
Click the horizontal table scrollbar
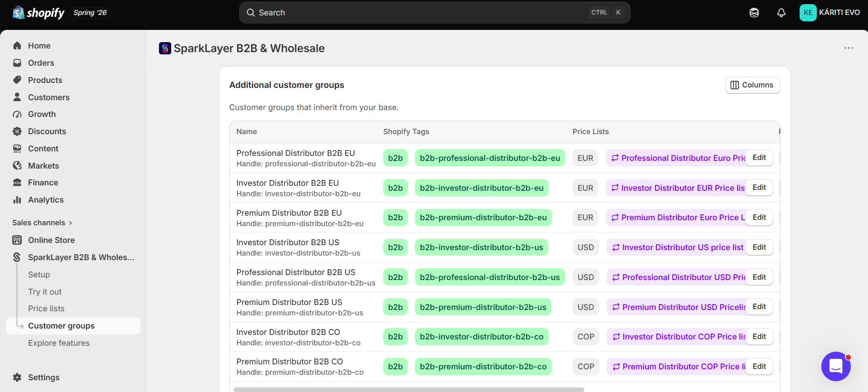point(409,389)
